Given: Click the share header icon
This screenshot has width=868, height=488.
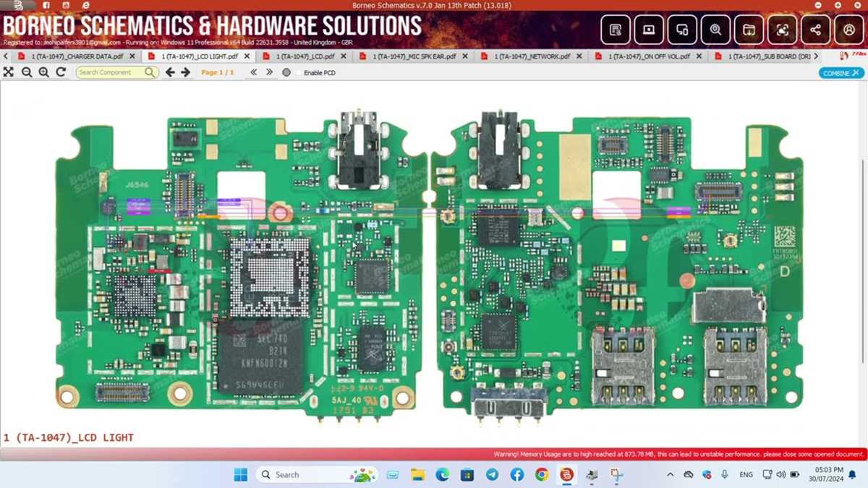Looking at the screenshot, I should pos(815,30).
